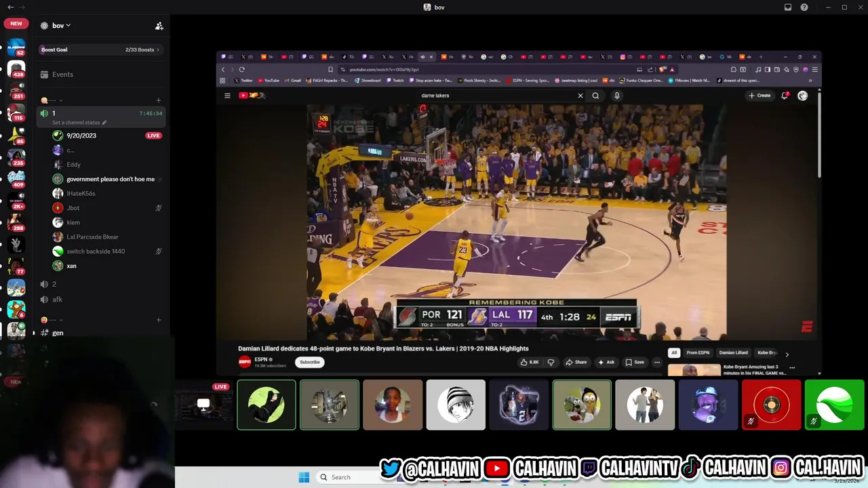Open the server icon with 115 badge
This screenshot has width=868, height=488.
pyautogui.click(x=16, y=113)
